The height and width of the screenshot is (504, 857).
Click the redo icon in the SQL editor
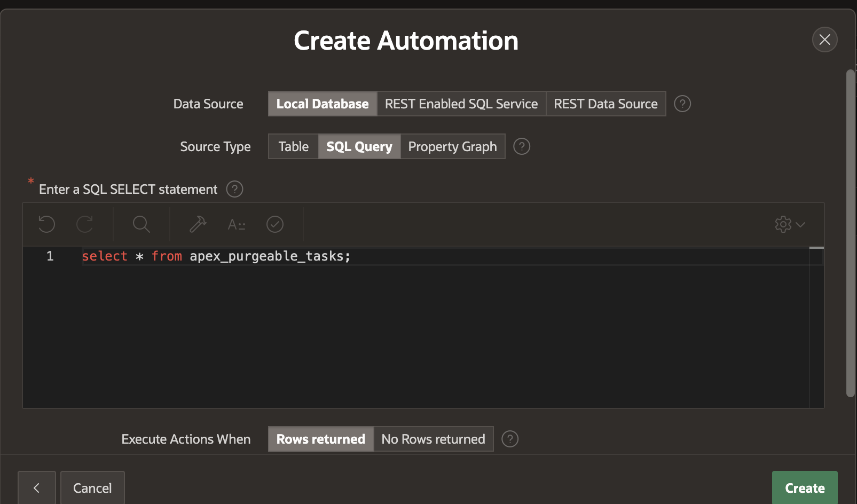tap(85, 224)
